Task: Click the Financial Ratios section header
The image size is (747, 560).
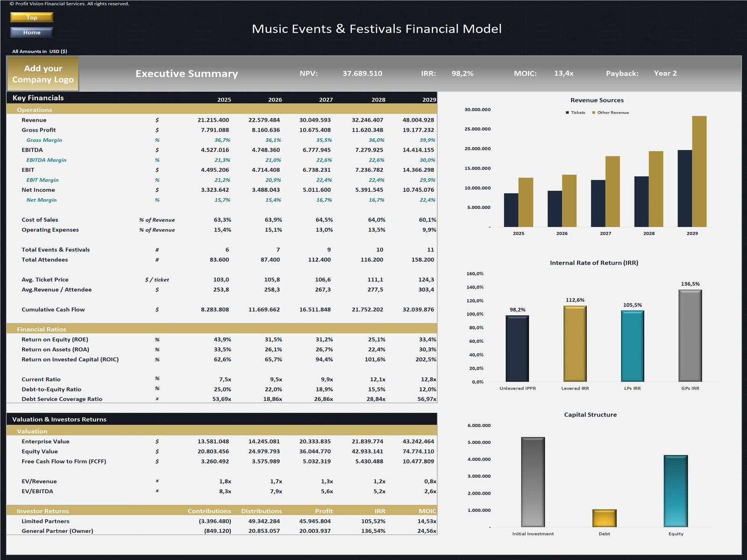Action: tap(42, 329)
